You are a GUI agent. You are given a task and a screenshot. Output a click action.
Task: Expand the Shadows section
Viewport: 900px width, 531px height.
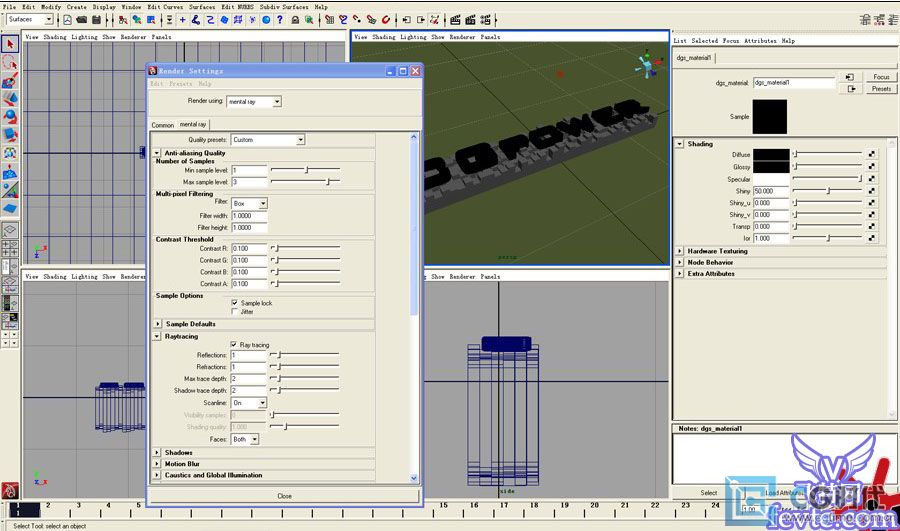coord(157,452)
